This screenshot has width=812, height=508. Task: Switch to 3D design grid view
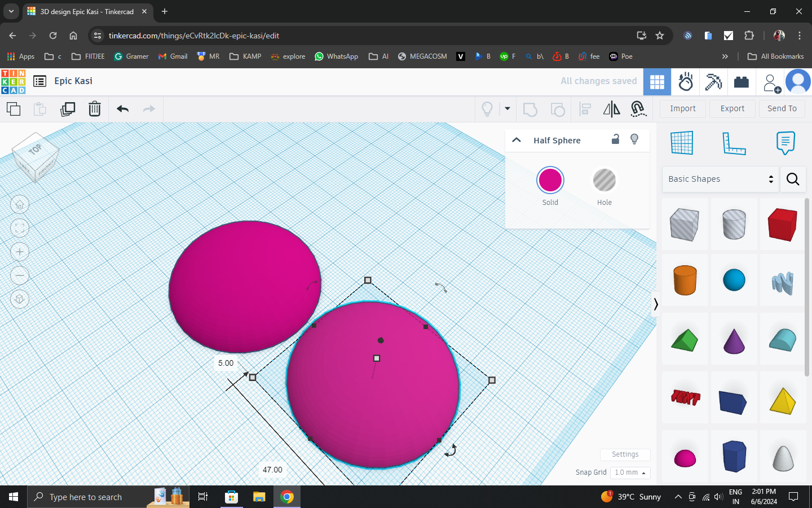[x=657, y=82]
